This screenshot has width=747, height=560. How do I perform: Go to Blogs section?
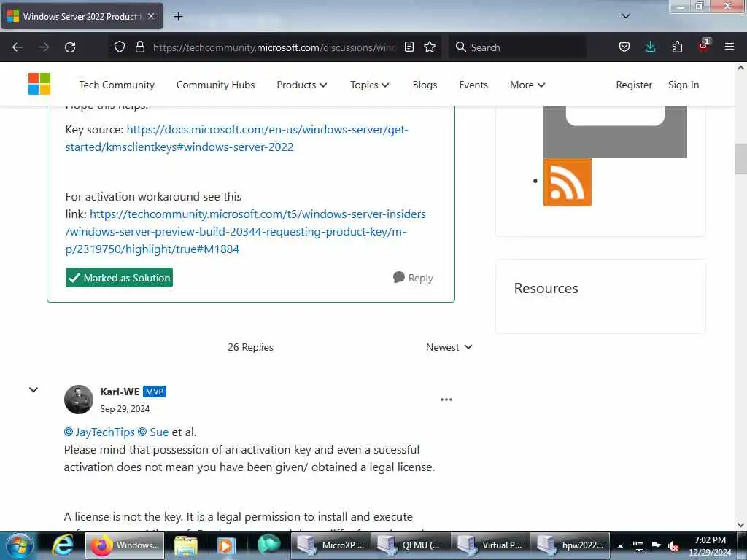(x=425, y=85)
